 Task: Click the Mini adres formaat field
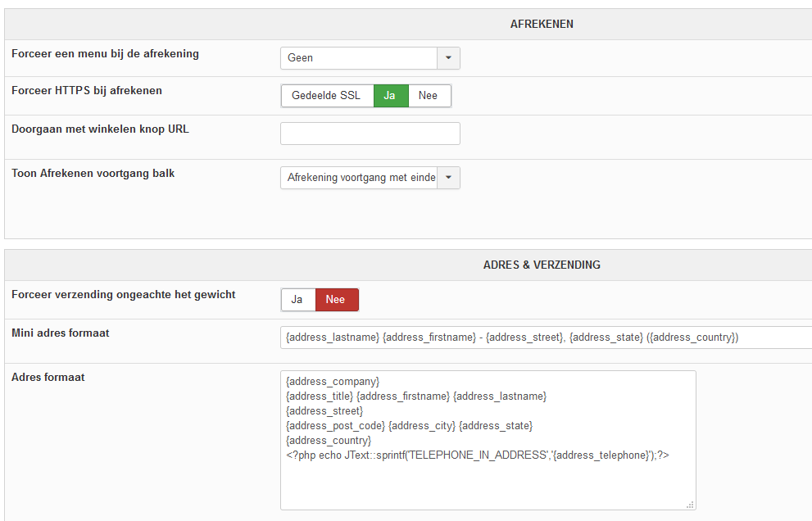pos(547,338)
